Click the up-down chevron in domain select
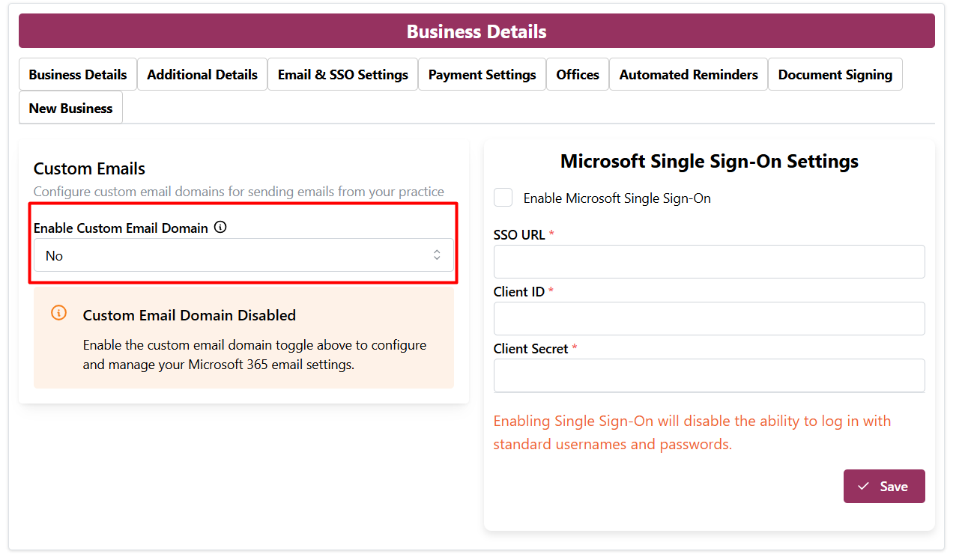The height and width of the screenshot is (560, 968). (437, 255)
